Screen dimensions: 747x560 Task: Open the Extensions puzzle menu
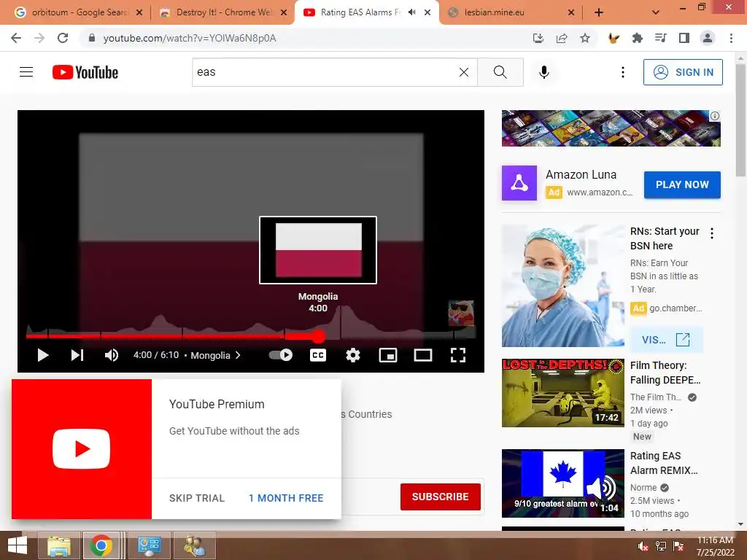(637, 38)
